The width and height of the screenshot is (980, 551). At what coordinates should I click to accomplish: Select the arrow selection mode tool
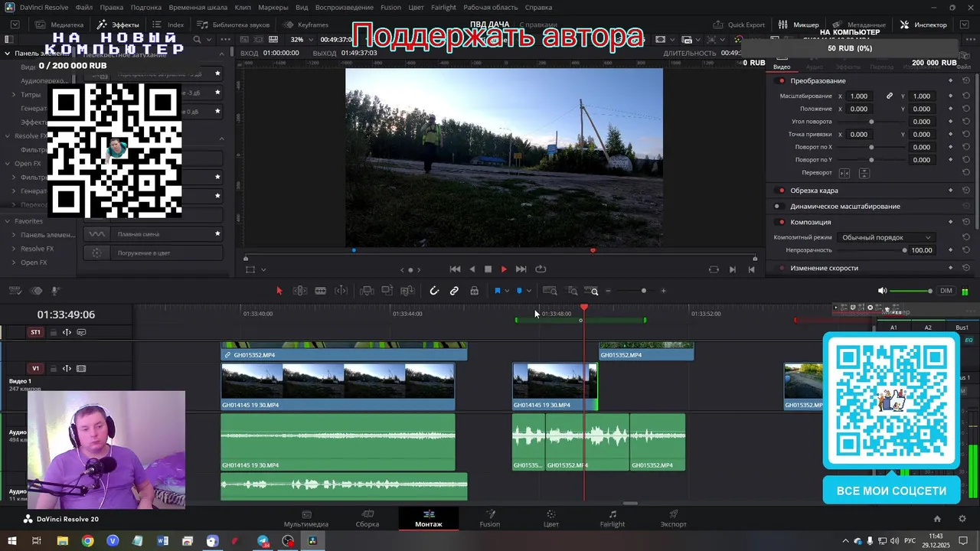[279, 291]
